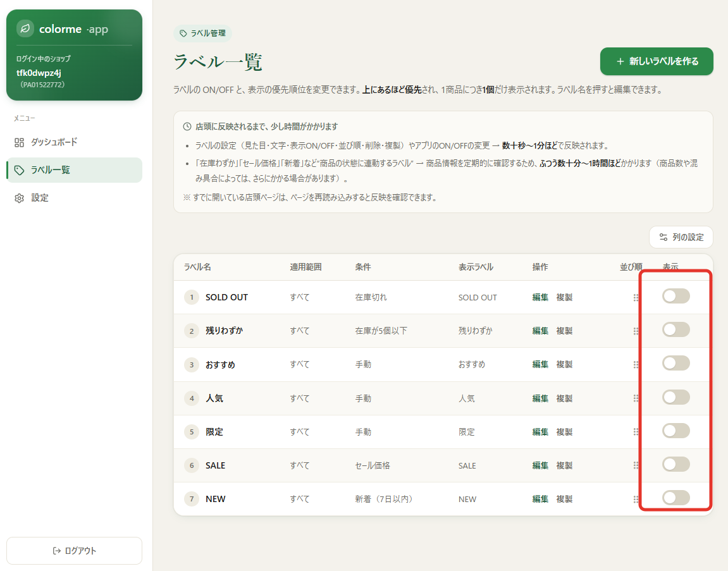Click 複製 for the NEW label
The image size is (728, 571).
(565, 499)
